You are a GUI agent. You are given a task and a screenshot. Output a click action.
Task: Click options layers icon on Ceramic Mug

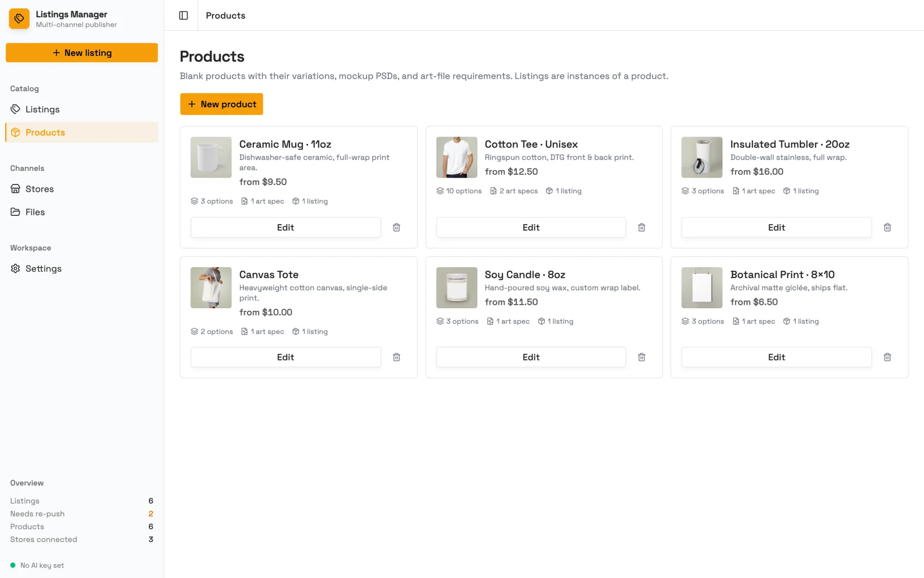pos(194,201)
